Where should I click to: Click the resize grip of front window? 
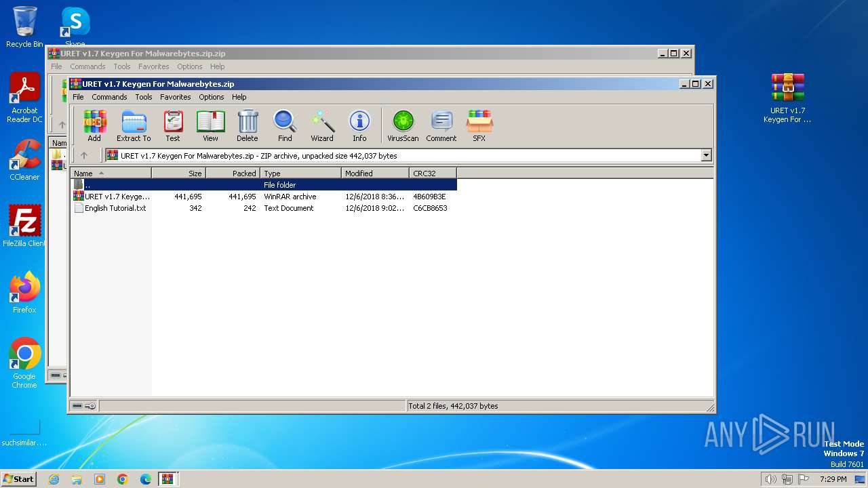click(710, 407)
